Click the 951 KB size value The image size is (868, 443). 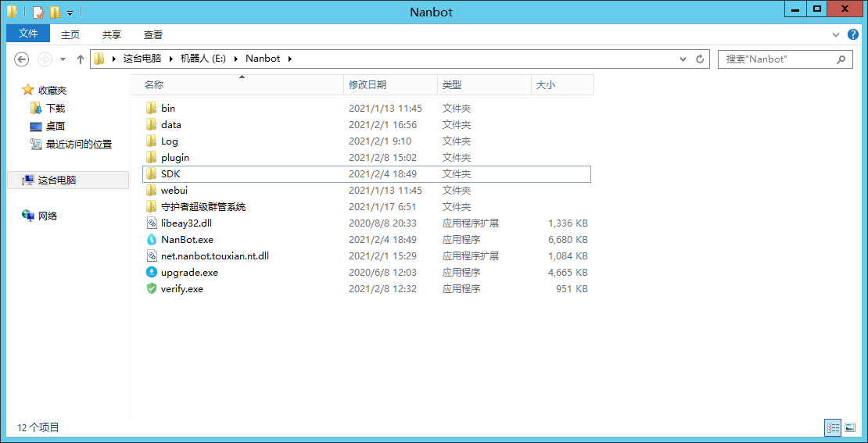pos(572,289)
